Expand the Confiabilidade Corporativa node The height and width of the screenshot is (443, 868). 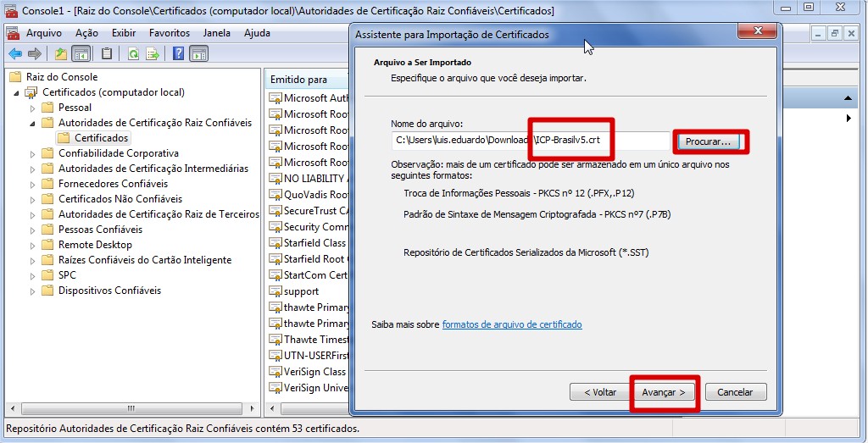click(33, 153)
